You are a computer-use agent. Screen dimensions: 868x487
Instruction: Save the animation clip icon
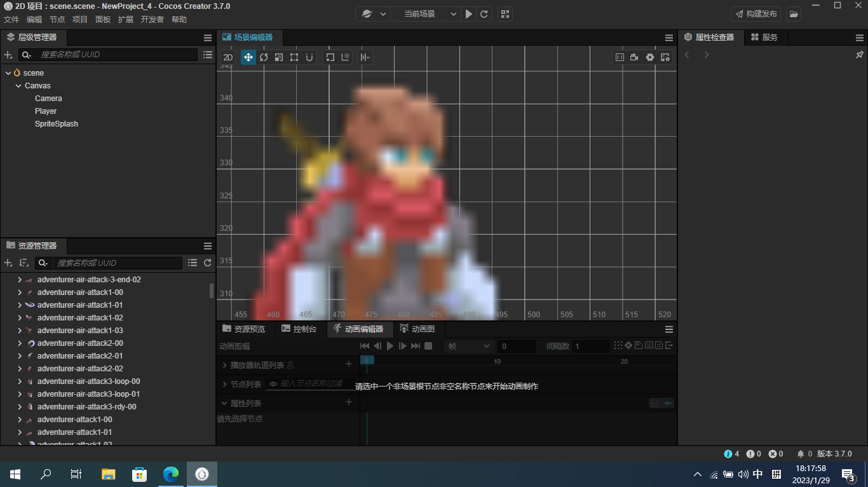[x=639, y=346]
